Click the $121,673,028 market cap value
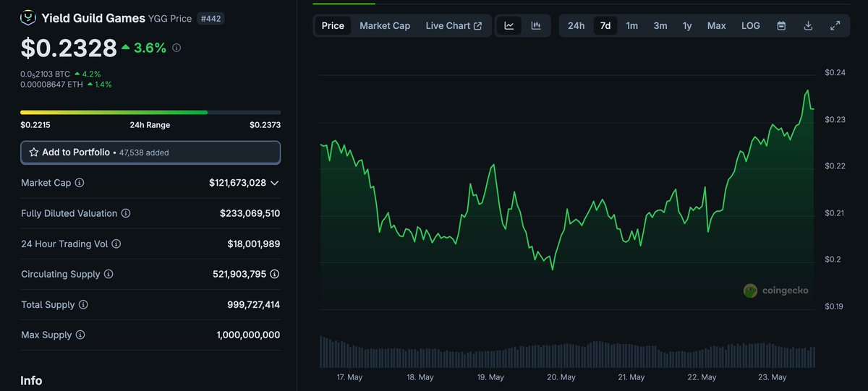 point(237,183)
